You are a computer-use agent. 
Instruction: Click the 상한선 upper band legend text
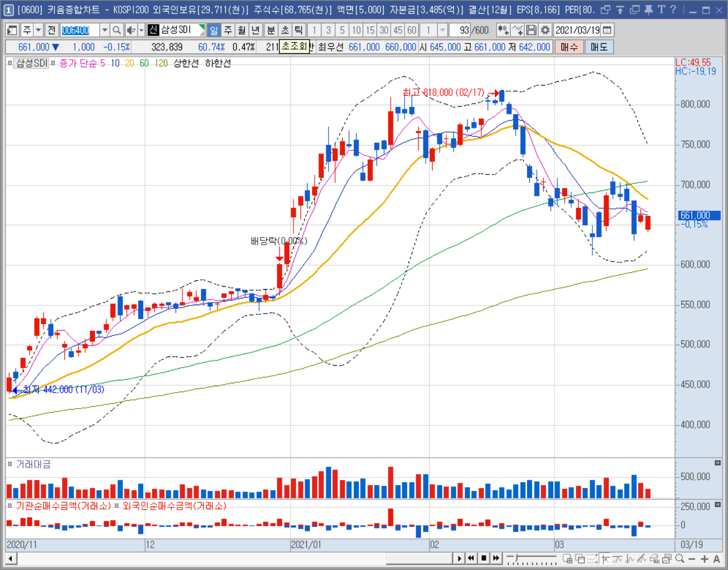(x=186, y=63)
